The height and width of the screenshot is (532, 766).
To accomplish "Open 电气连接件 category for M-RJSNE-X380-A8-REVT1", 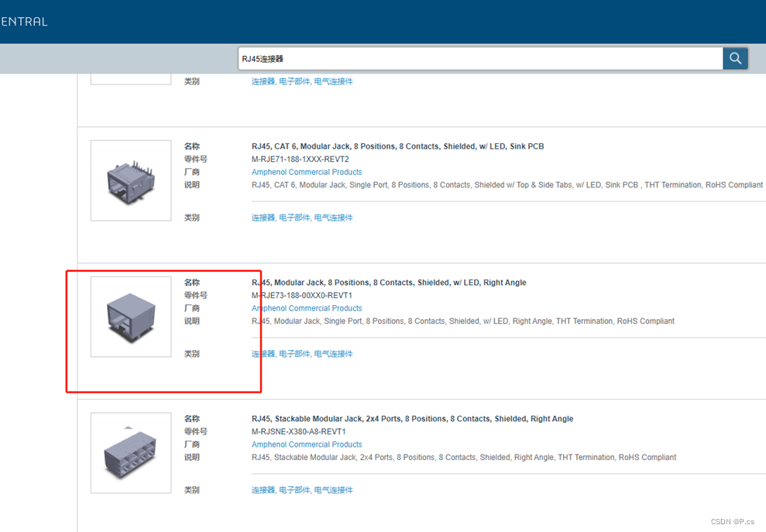I will click(x=333, y=490).
